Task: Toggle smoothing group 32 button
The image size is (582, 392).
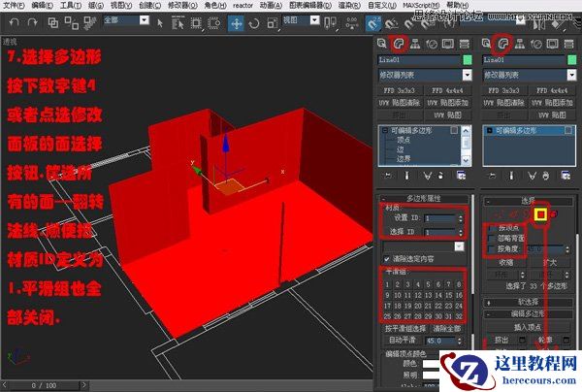Action: [x=459, y=316]
